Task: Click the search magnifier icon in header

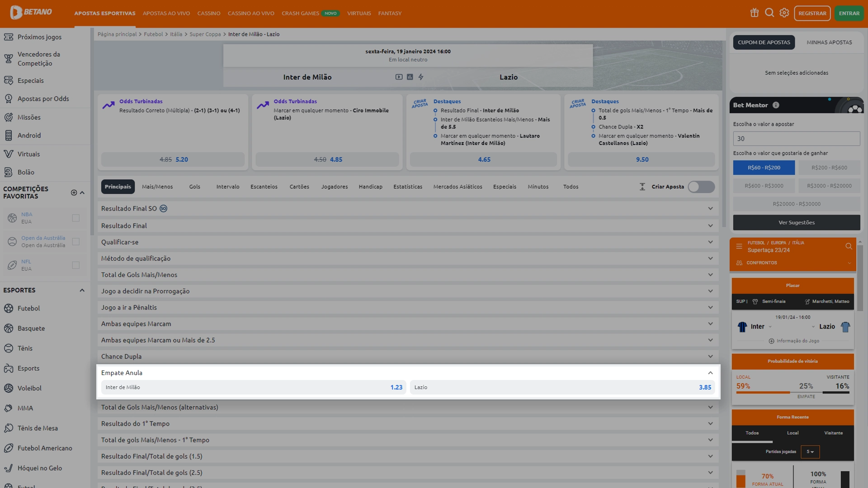Action: (769, 13)
